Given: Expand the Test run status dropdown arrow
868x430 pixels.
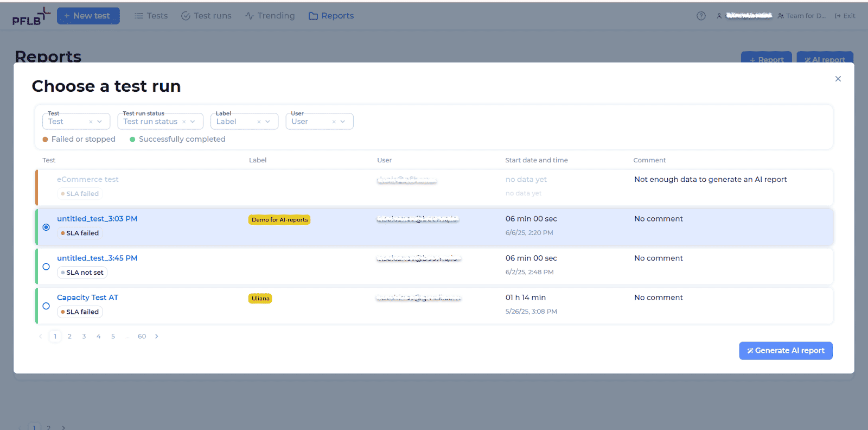Looking at the screenshot, I should (193, 122).
